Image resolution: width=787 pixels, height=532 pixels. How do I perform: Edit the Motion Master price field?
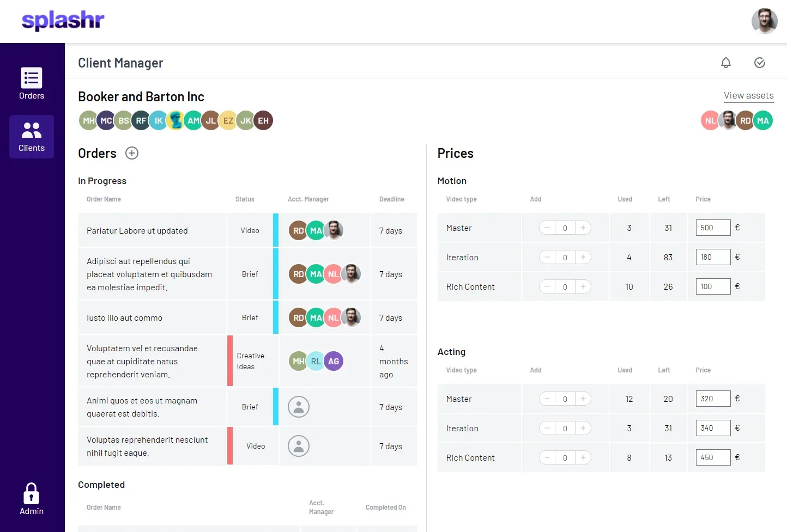click(x=713, y=228)
